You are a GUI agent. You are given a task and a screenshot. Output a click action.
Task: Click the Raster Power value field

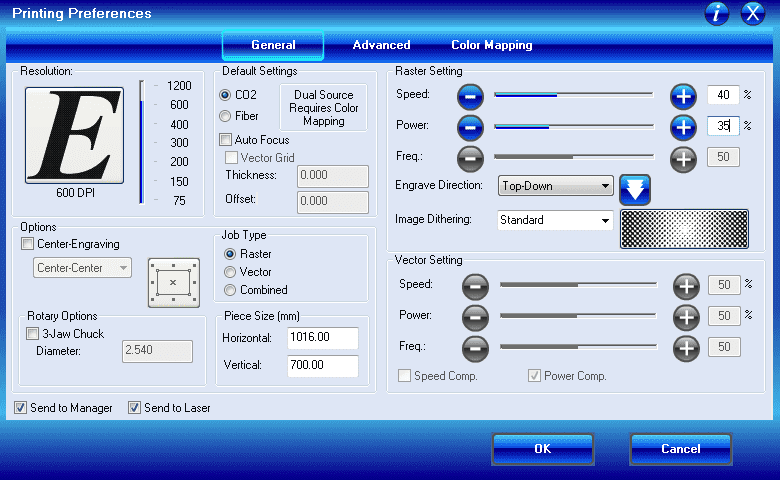723,126
